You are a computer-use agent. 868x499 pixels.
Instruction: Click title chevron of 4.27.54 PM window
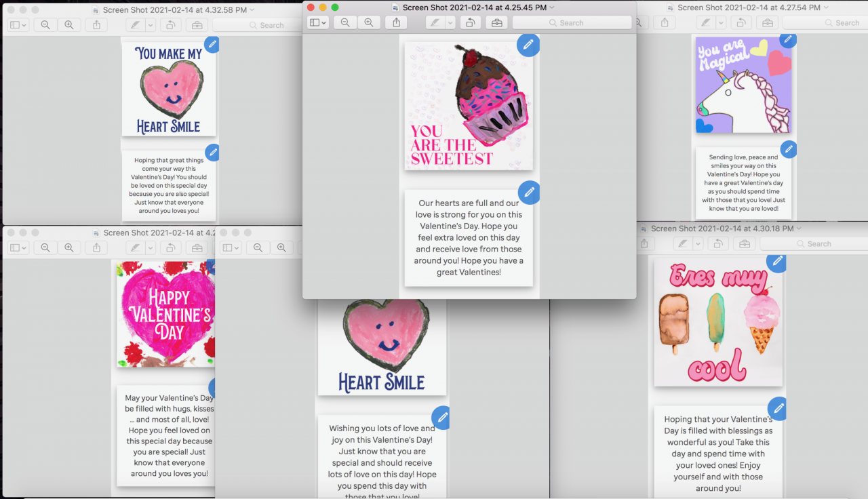pyautogui.click(x=826, y=7)
